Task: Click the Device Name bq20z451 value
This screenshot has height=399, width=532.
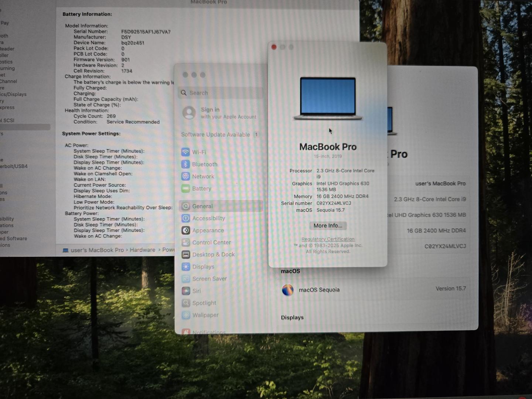Action: (133, 43)
